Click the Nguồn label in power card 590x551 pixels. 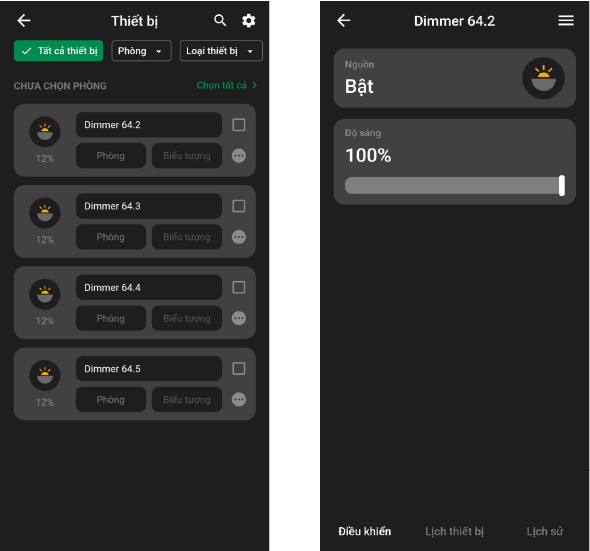(x=359, y=64)
